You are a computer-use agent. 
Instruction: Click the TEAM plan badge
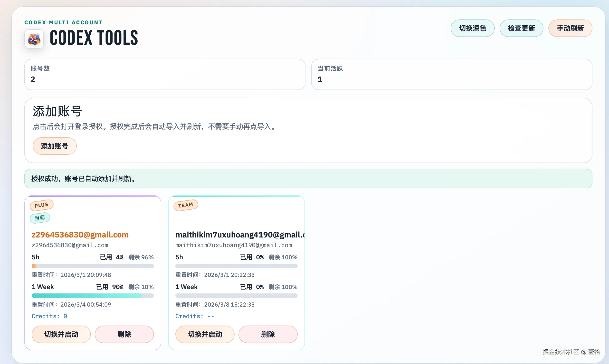pos(186,205)
